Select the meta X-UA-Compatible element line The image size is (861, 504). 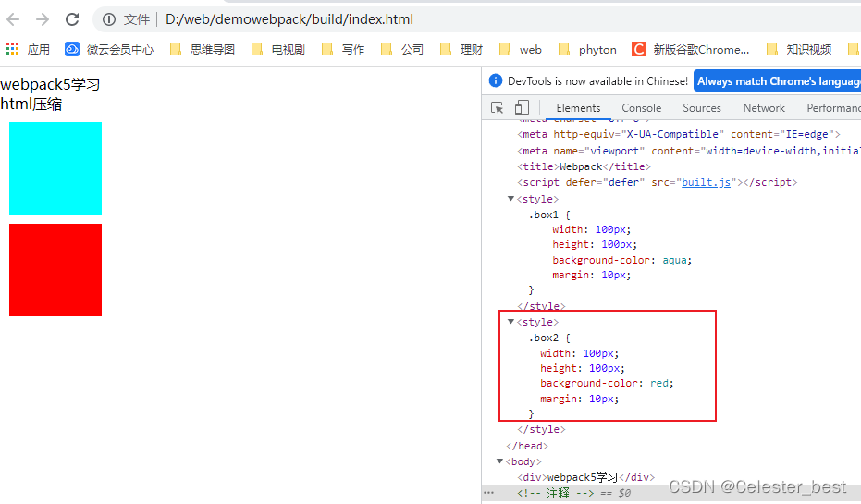click(678, 134)
